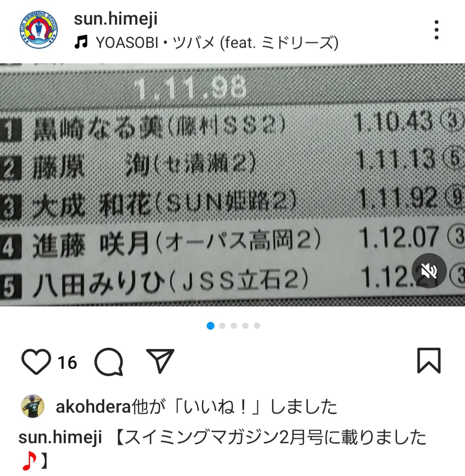Open akohdera's profile from the likes line
465x476 pixels.
coord(93,407)
